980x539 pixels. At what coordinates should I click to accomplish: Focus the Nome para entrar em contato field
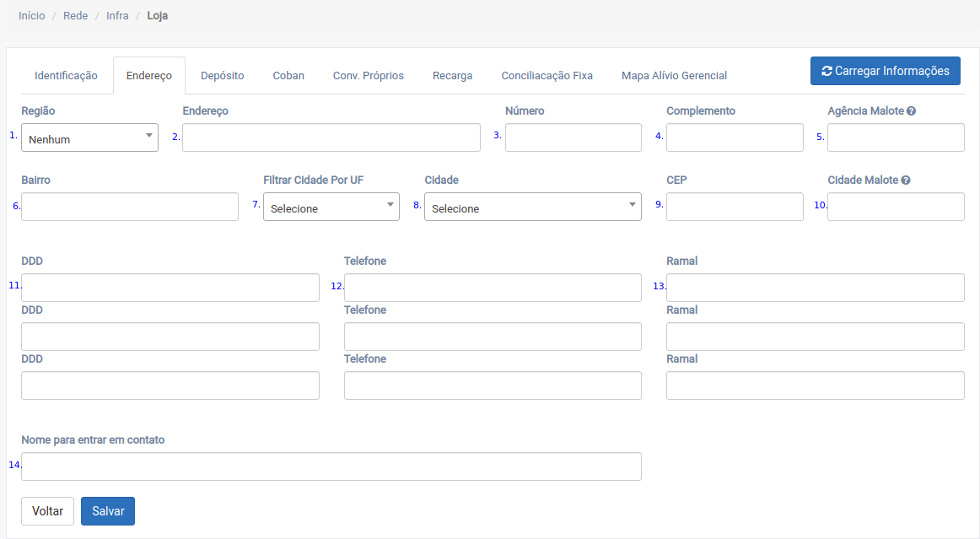pyautogui.click(x=331, y=466)
